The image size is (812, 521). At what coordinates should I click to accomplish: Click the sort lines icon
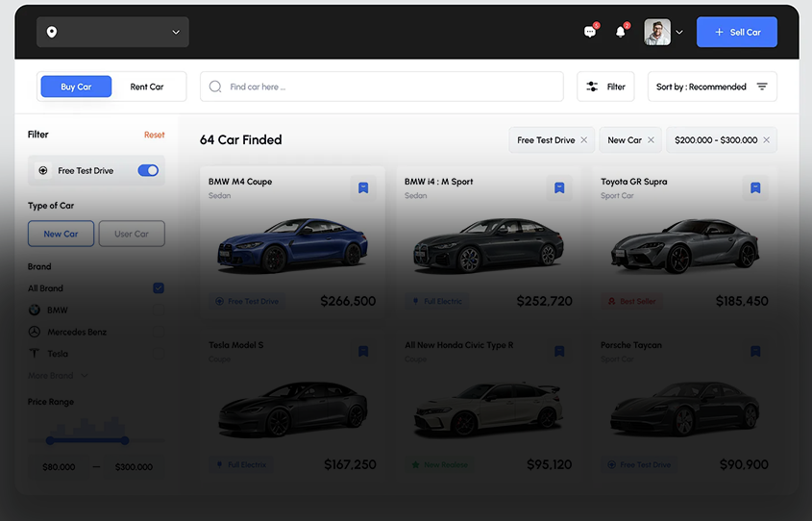762,87
